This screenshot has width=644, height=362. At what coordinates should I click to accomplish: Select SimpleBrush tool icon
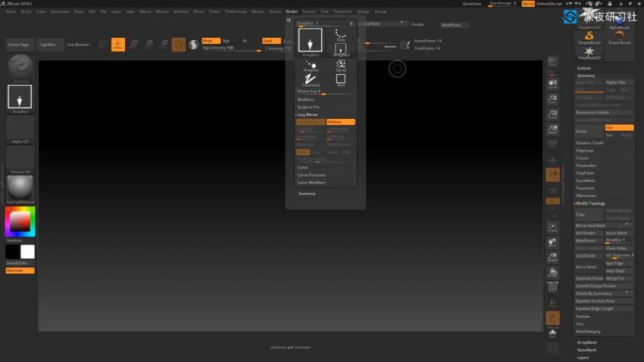click(589, 37)
